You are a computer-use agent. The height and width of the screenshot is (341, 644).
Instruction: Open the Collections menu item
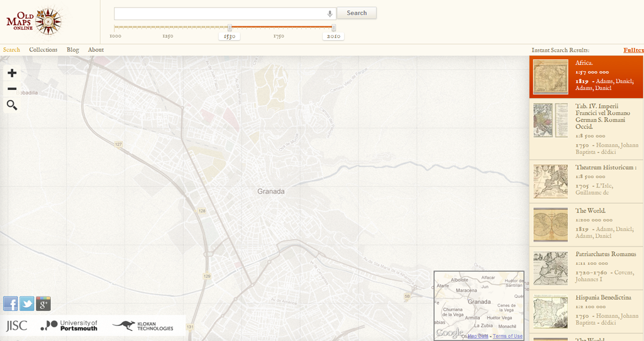(x=43, y=50)
